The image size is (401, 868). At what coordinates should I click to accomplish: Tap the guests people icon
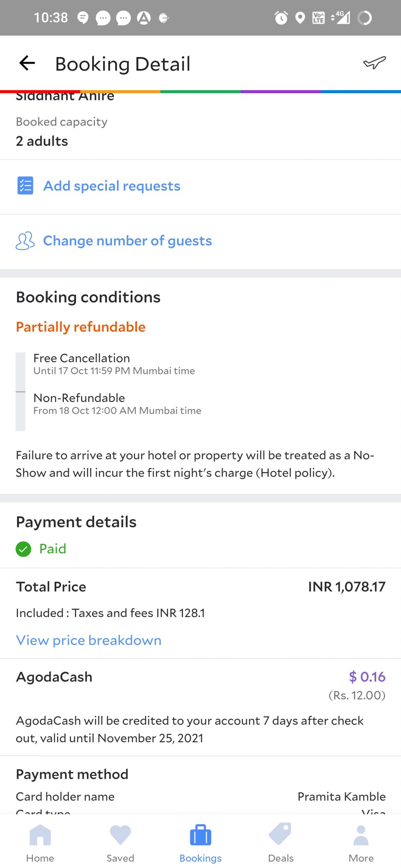tap(25, 241)
